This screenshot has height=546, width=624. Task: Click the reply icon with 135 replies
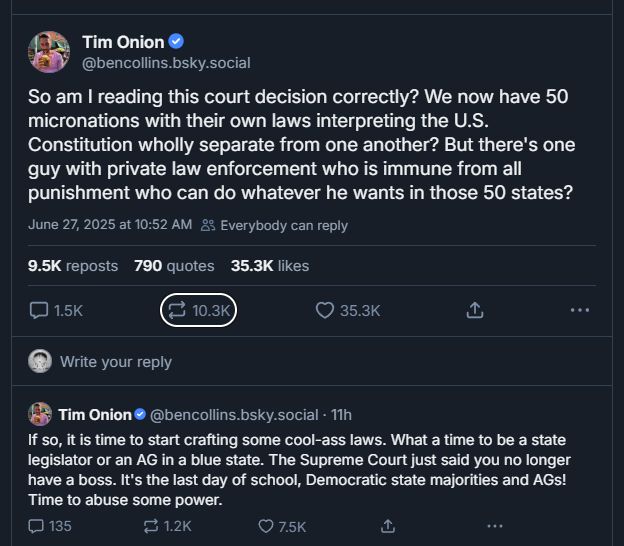click(x=38, y=526)
